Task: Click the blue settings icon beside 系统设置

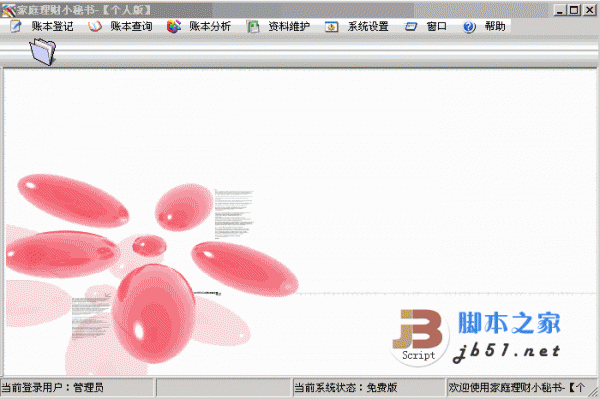Action: coord(331,27)
